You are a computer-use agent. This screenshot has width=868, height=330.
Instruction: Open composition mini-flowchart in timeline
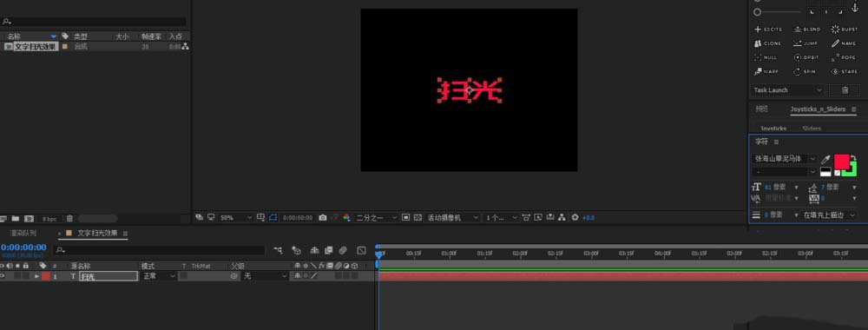tap(278, 251)
